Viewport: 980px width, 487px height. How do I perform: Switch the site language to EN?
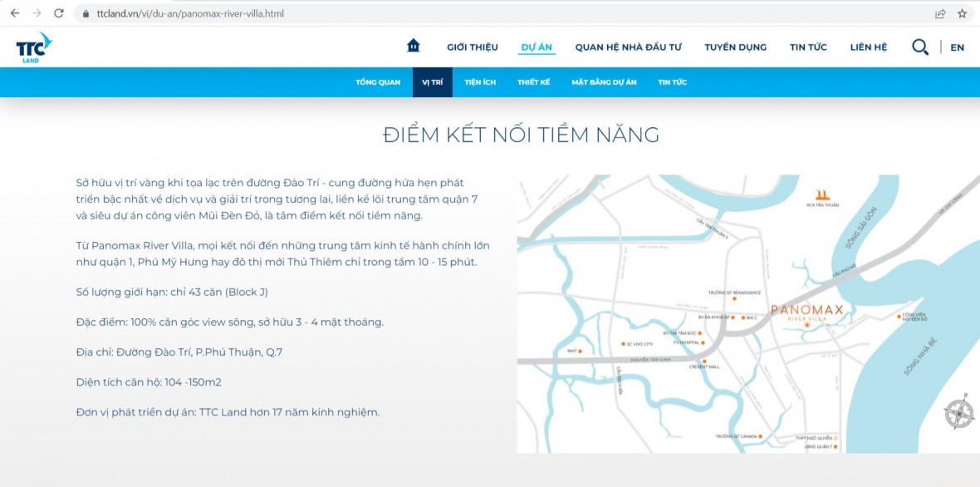point(955,47)
